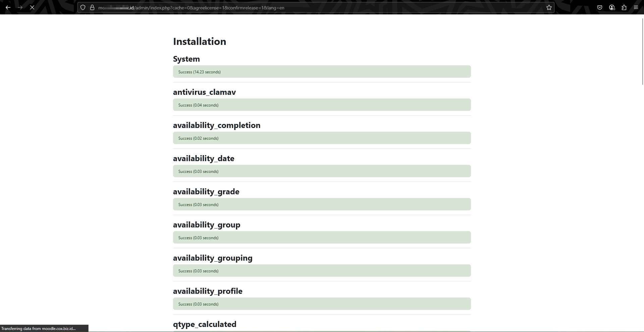Open the Firefox hamburger application menu
Image resolution: width=644 pixels, height=332 pixels.
click(636, 7)
